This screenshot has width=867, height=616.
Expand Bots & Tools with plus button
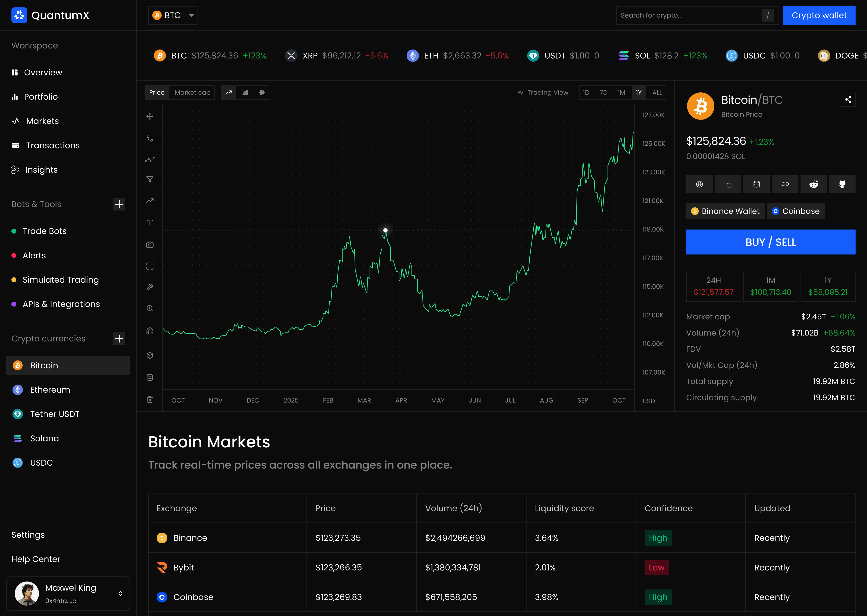[x=119, y=204]
